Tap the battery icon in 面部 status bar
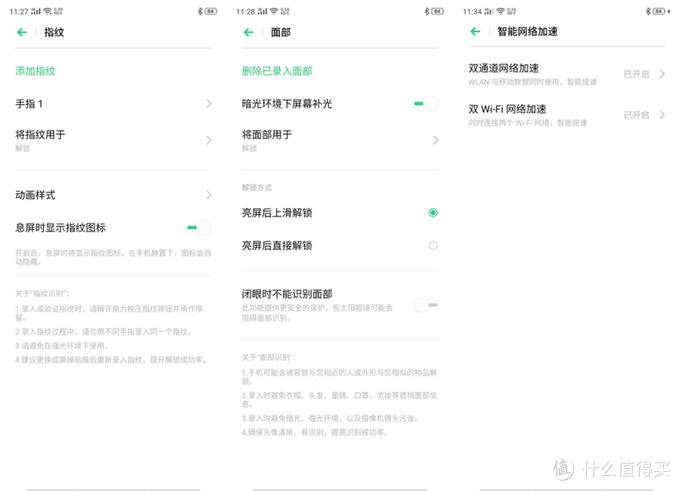680x491 pixels. (437, 11)
